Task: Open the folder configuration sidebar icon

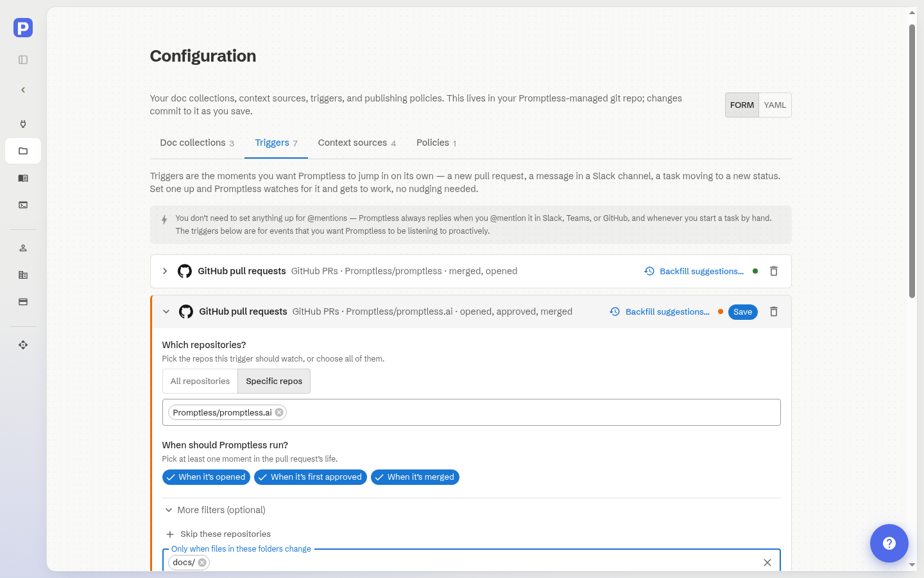Action: coord(23,151)
